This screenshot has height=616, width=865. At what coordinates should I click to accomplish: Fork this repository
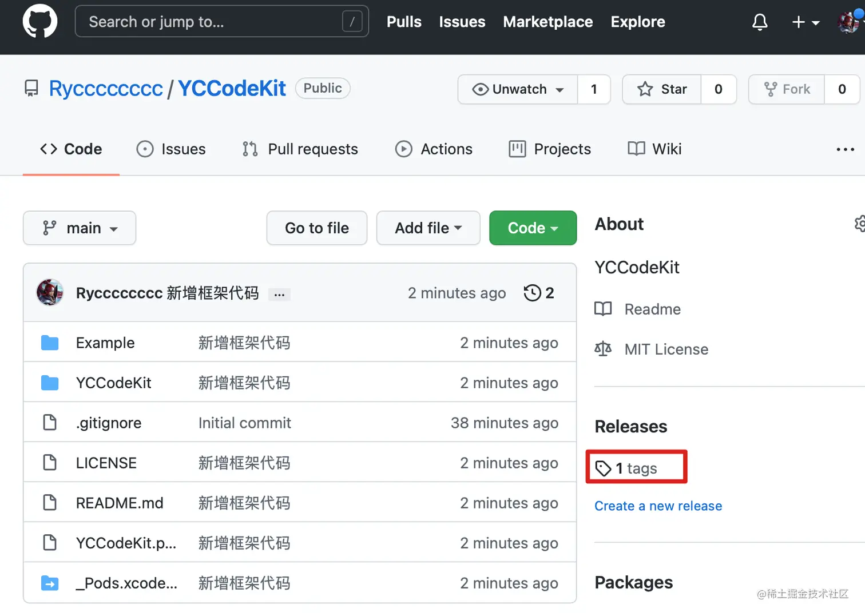click(787, 89)
